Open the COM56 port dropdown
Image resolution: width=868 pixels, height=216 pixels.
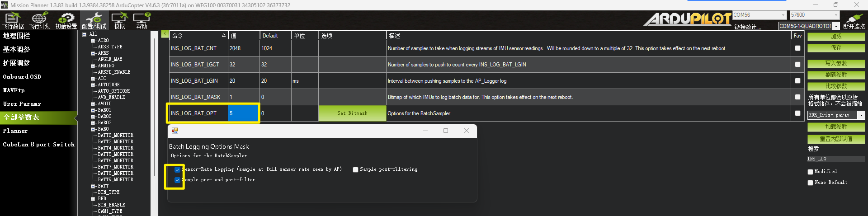[x=783, y=15]
